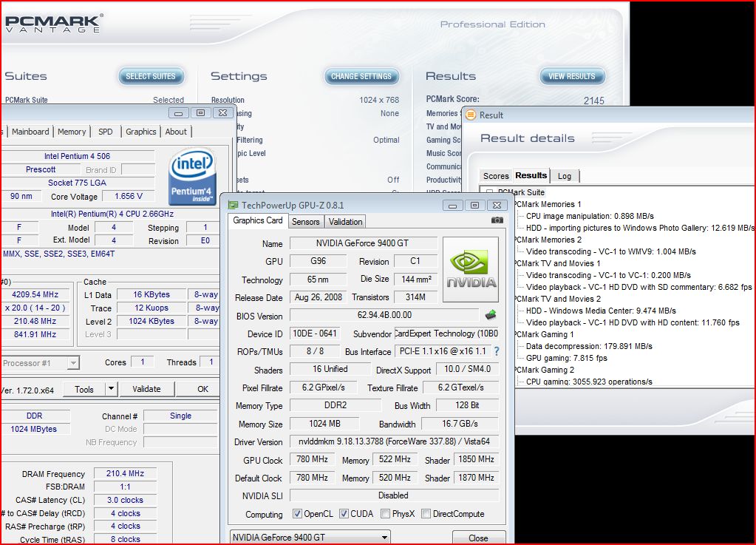Click the GPU Name field NVIDIA GeForce 9400 GT
The height and width of the screenshot is (545, 756).
point(362,243)
